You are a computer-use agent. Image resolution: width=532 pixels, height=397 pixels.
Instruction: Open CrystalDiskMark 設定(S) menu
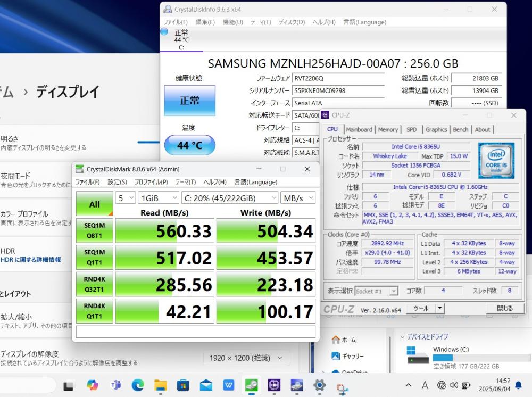click(x=117, y=182)
